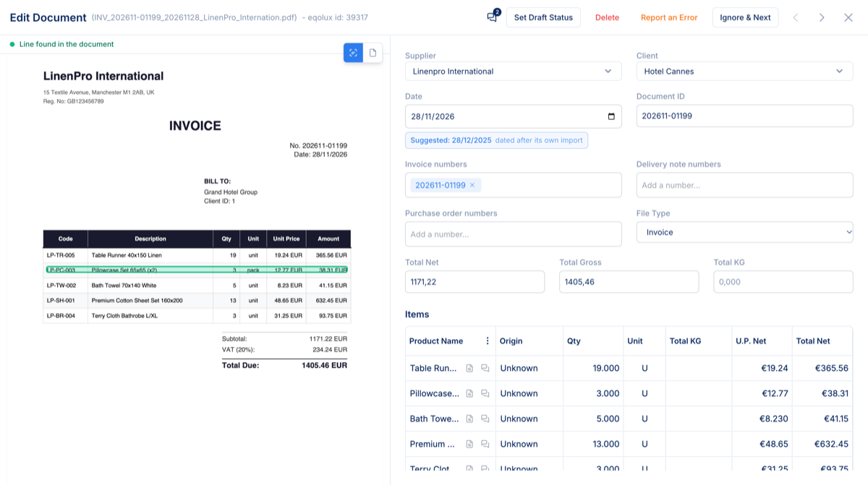Click the Purchase order numbers field
The image size is (868, 485).
[x=514, y=234]
